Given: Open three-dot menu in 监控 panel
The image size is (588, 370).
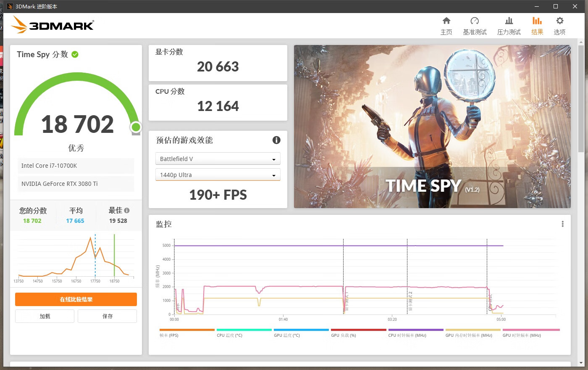Looking at the screenshot, I should pyautogui.click(x=562, y=224).
